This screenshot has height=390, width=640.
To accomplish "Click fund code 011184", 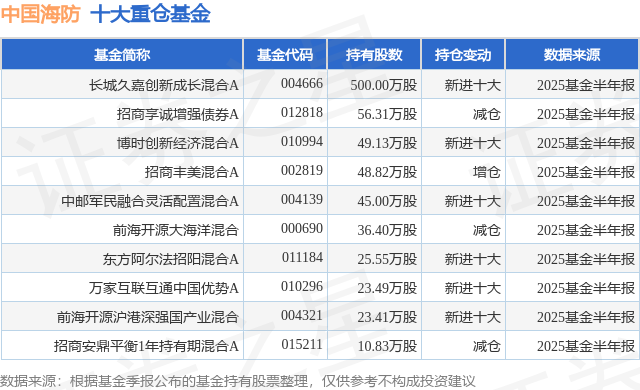I will point(302,257).
